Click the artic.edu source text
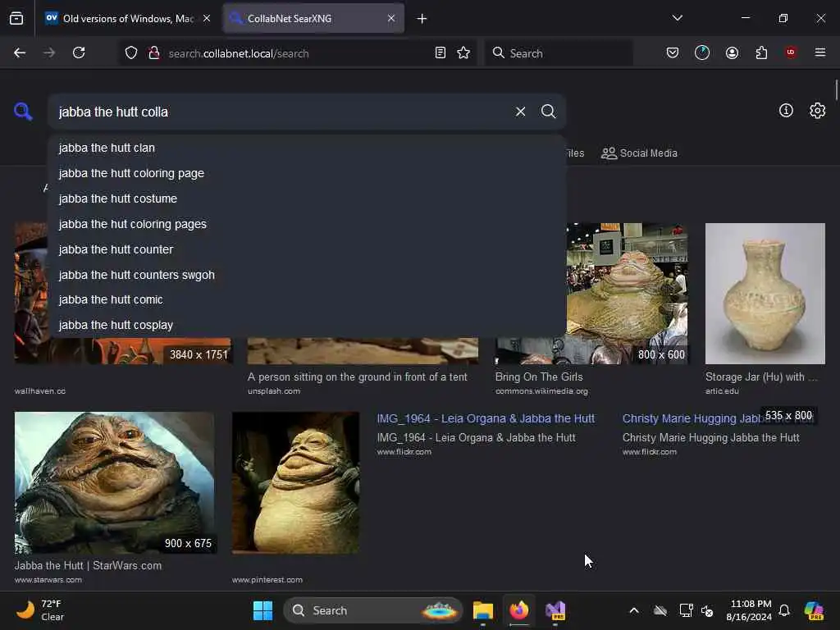The height and width of the screenshot is (630, 840). pyautogui.click(x=722, y=391)
